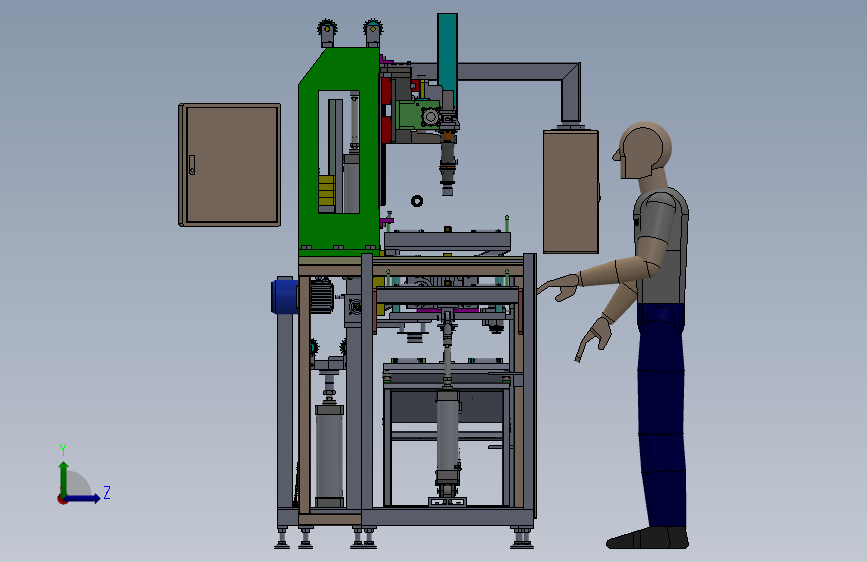867x562 pixels.
Task: Select the left sprocket atop the column
Action: 327,29
